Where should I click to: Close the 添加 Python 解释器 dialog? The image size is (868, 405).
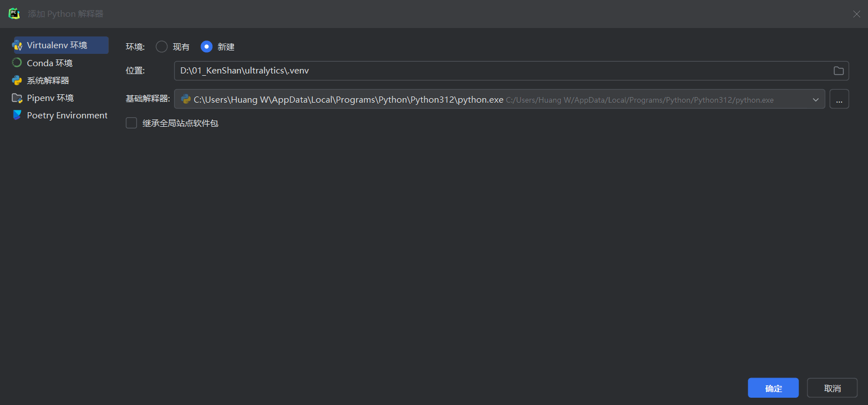856,14
